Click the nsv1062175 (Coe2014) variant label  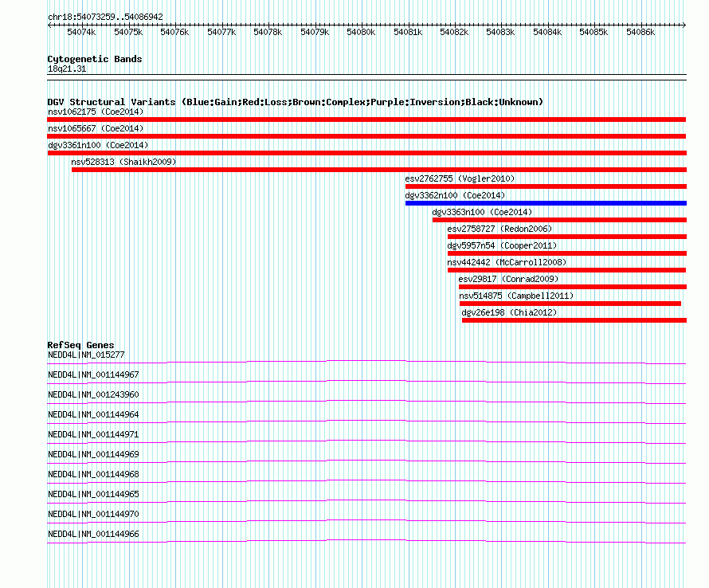(x=96, y=112)
